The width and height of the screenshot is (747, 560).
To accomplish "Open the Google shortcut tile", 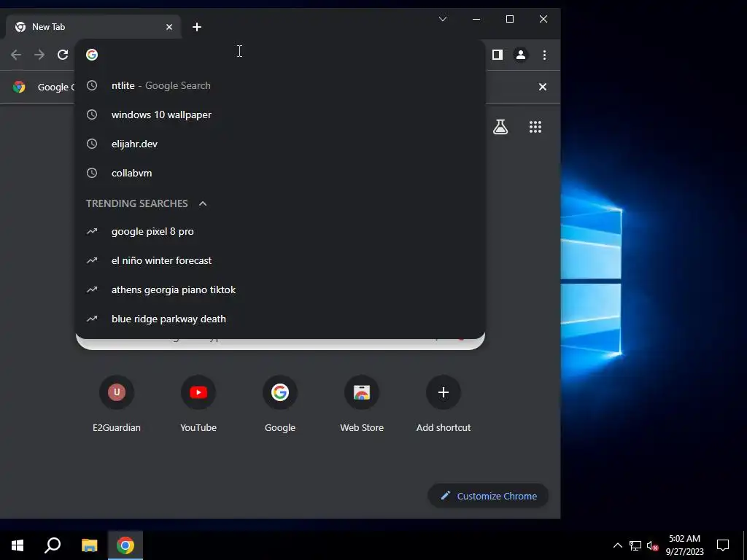I will pos(280,404).
